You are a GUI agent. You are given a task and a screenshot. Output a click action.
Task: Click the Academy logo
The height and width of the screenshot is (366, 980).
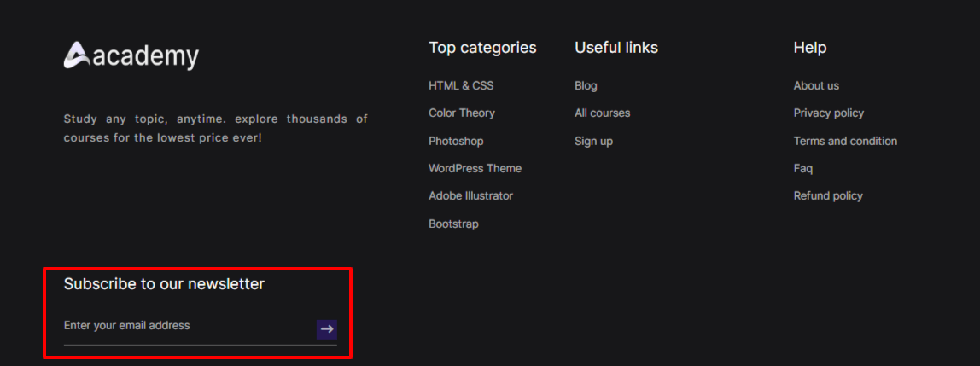tap(131, 56)
